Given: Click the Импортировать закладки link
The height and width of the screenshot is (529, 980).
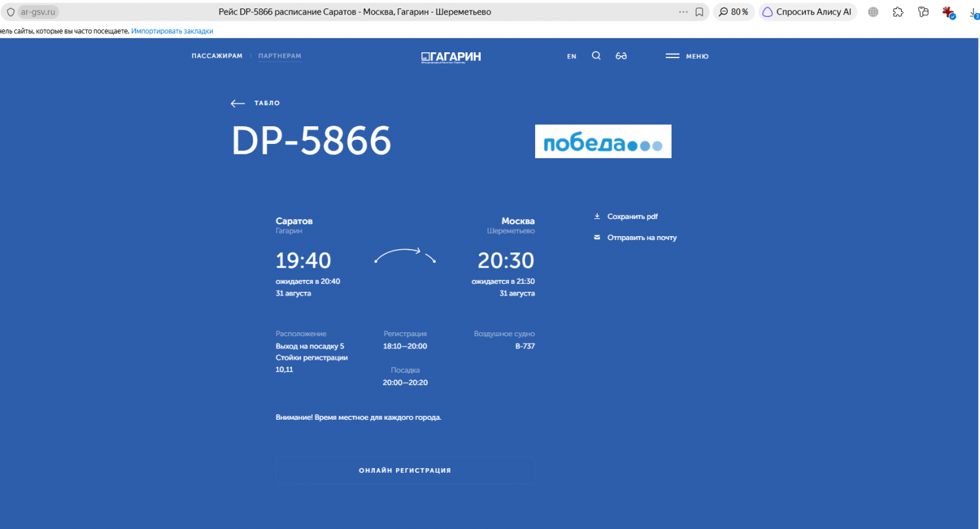Looking at the screenshot, I should point(172,31).
